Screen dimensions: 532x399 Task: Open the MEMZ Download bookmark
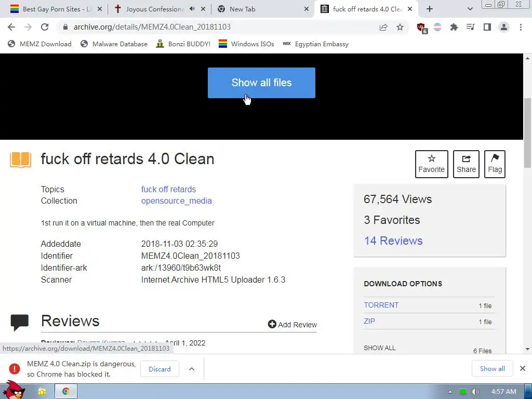point(39,44)
